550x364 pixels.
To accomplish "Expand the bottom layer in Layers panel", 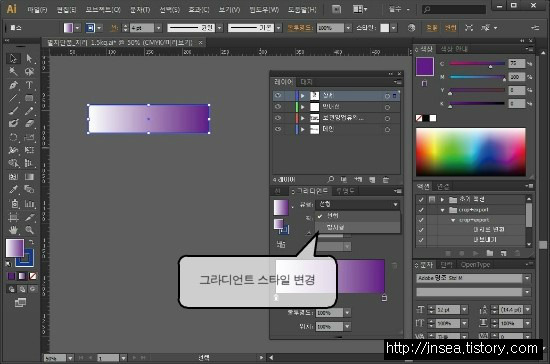I will 303,129.
